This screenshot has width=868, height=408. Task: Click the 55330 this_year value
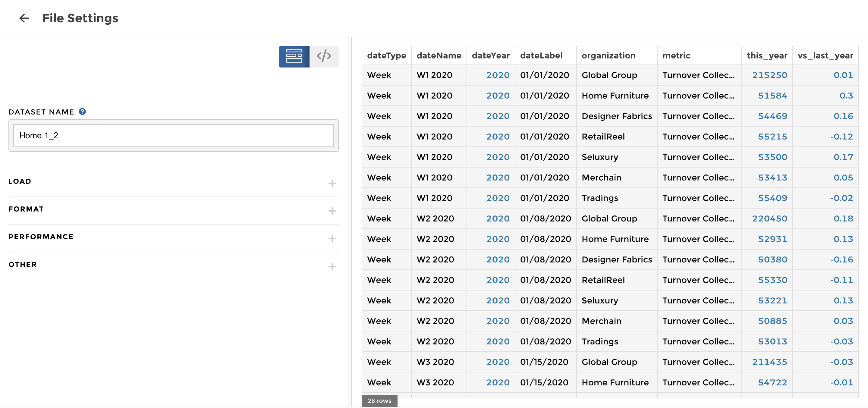pyautogui.click(x=773, y=280)
